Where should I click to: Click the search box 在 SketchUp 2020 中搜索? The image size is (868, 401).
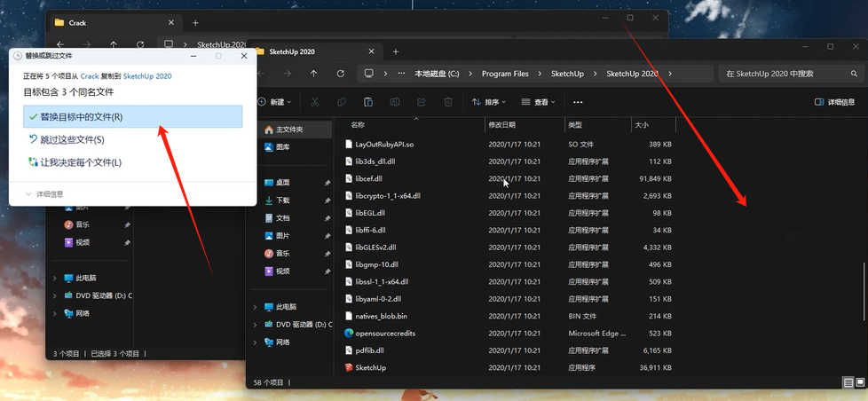[x=789, y=74]
